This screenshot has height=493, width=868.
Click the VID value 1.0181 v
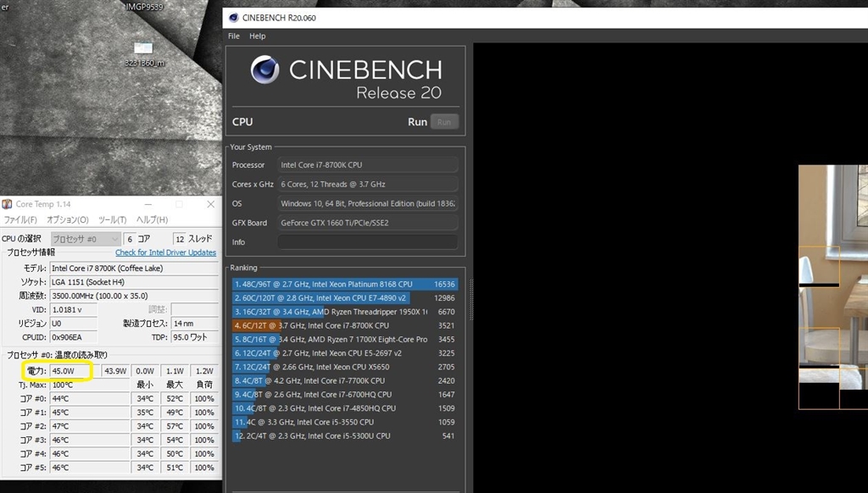tap(74, 310)
